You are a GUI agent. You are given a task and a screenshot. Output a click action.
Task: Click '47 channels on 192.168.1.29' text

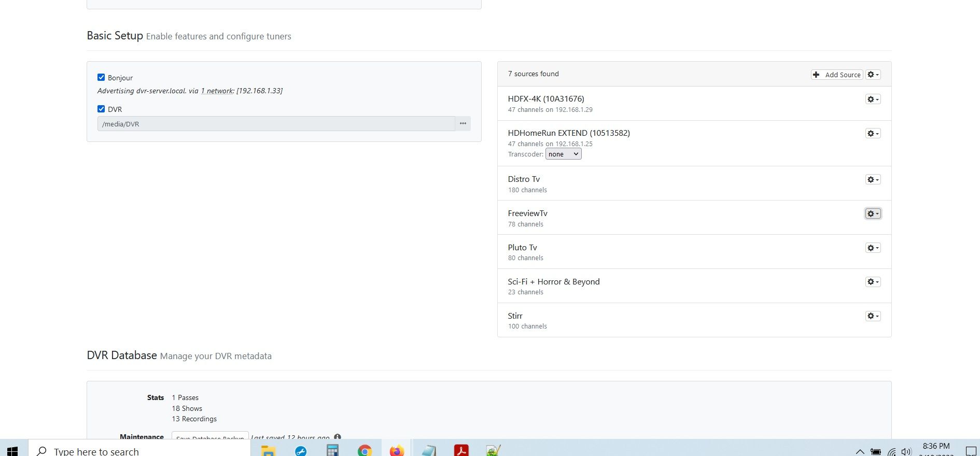pyautogui.click(x=550, y=109)
